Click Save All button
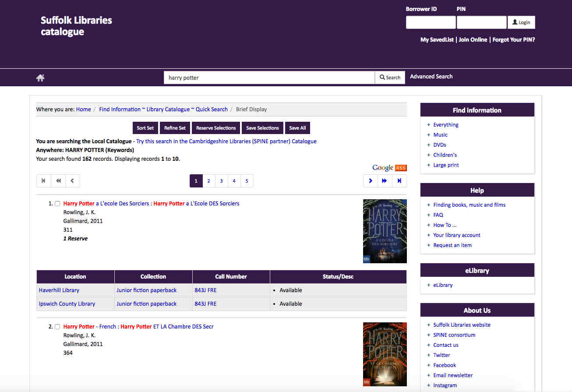The width and height of the screenshot is (572, 392). coord(297,128)
